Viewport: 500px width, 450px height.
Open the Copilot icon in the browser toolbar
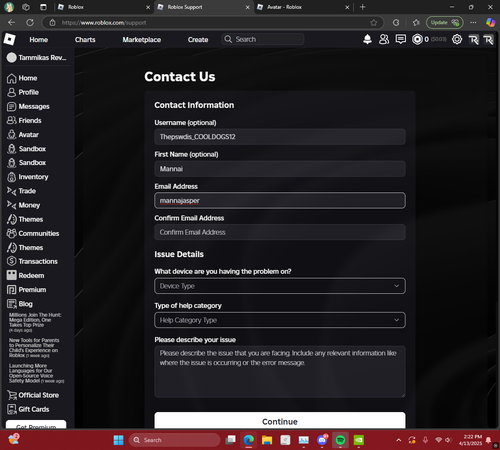[x=490, y=22]
